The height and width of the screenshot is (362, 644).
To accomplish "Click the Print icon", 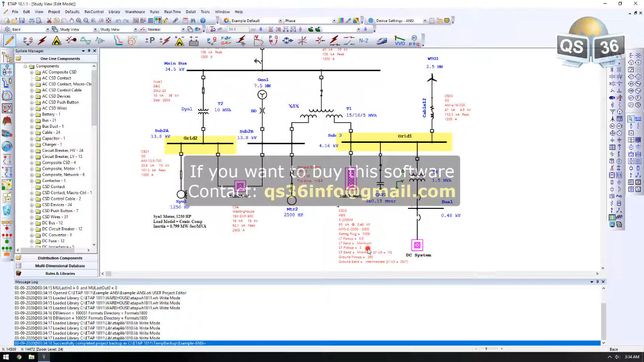I will pos(32,21).
